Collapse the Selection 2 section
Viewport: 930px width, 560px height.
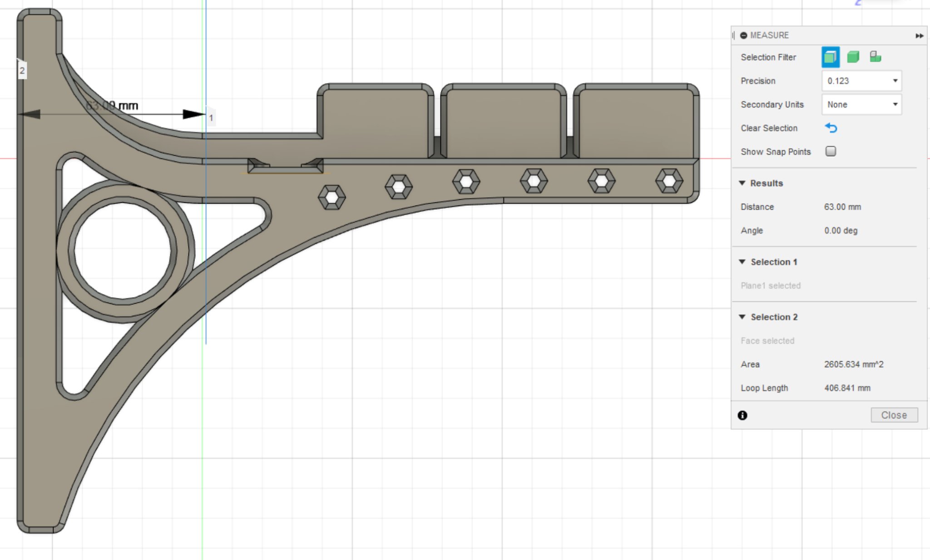click(x=742, y=317)
